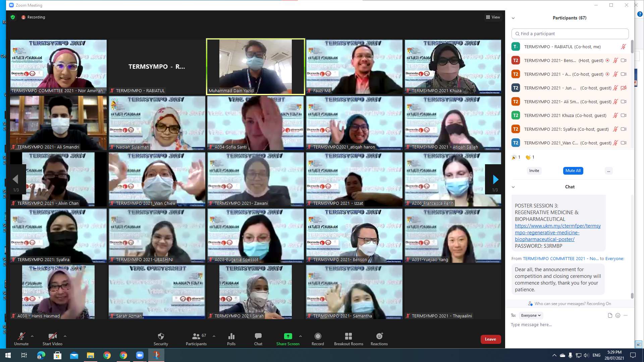This screenshot has width=644, height=362.
Task: Click the Record circle icon
Action: click(318, 336)
